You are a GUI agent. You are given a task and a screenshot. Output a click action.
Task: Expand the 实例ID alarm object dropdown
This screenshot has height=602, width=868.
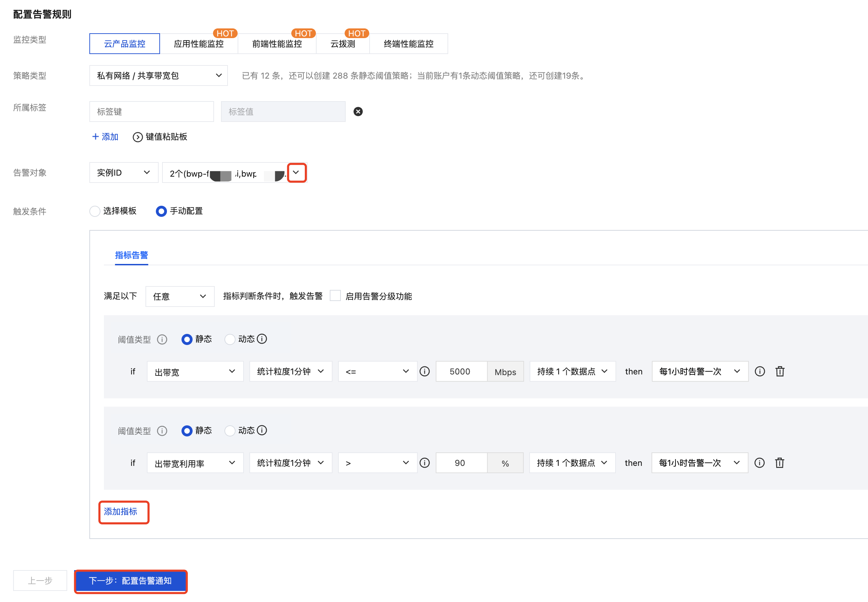point(123,173)
